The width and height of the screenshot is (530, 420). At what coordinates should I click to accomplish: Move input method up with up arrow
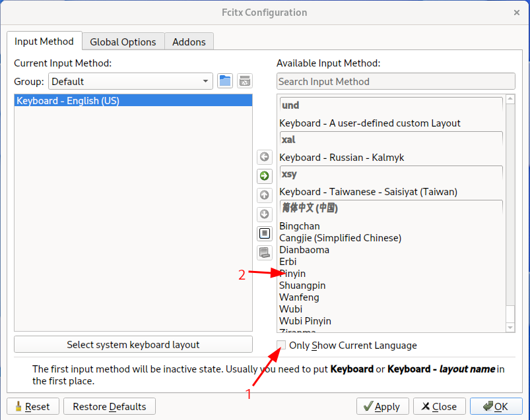pos(265,195)
